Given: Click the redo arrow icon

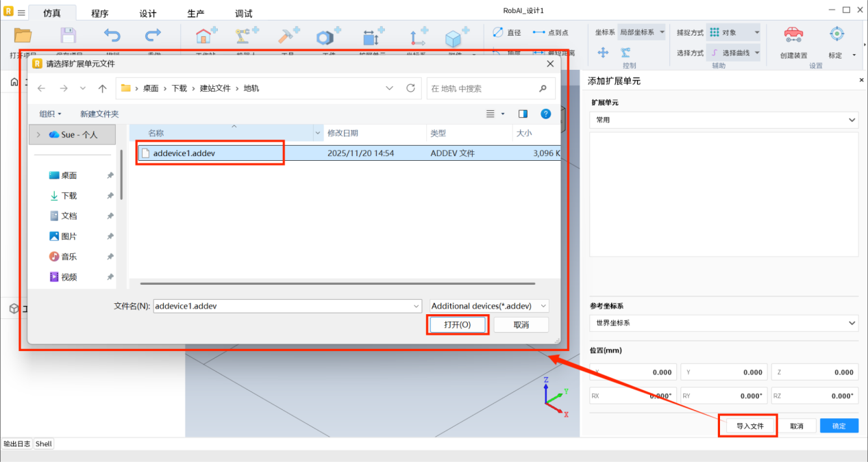Looking at the screenshot, I should coord(153,36).
